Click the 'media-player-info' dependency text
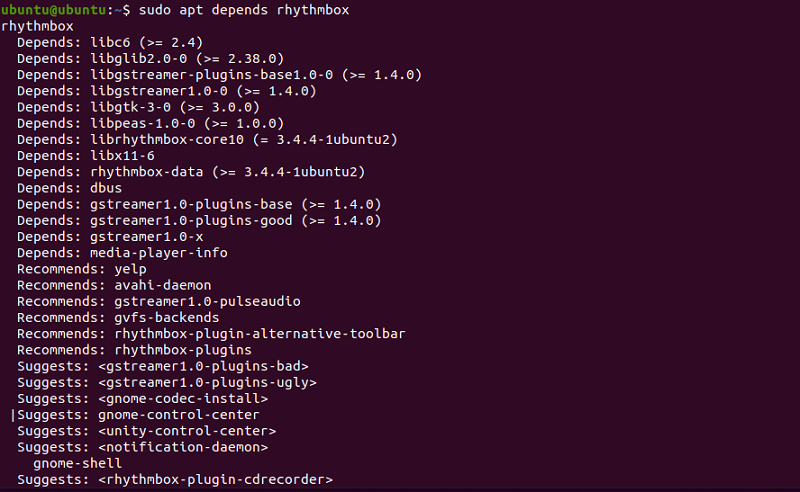Viewport: 800px width, 492px height. click(160, 253)
